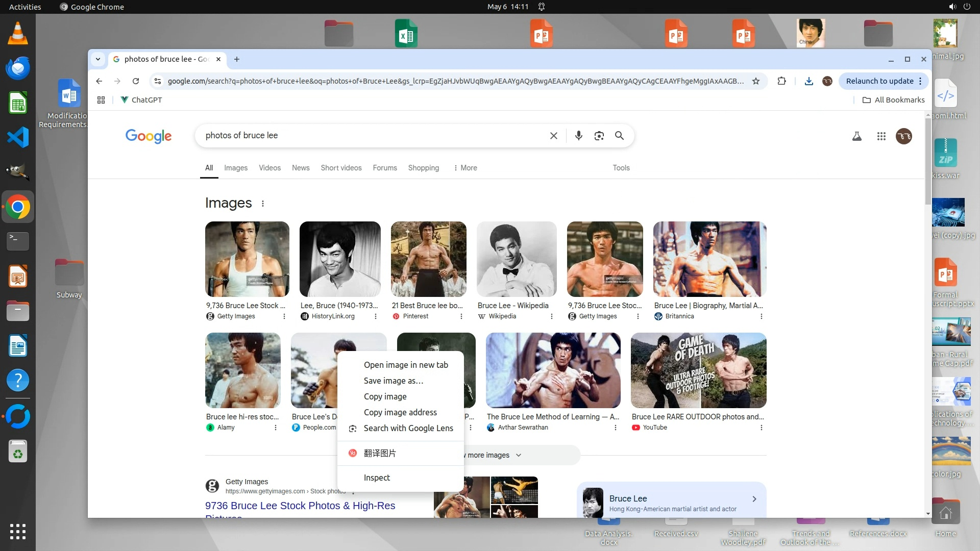This screenshot has height=551, width=980.
Task: Reload the page with refresh icon
Action: tap(136, 81)
